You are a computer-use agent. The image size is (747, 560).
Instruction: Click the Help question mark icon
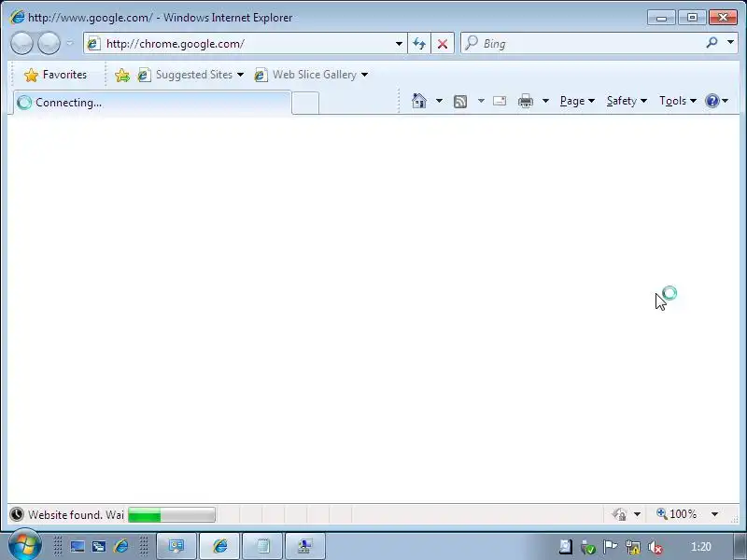(712, 101)
